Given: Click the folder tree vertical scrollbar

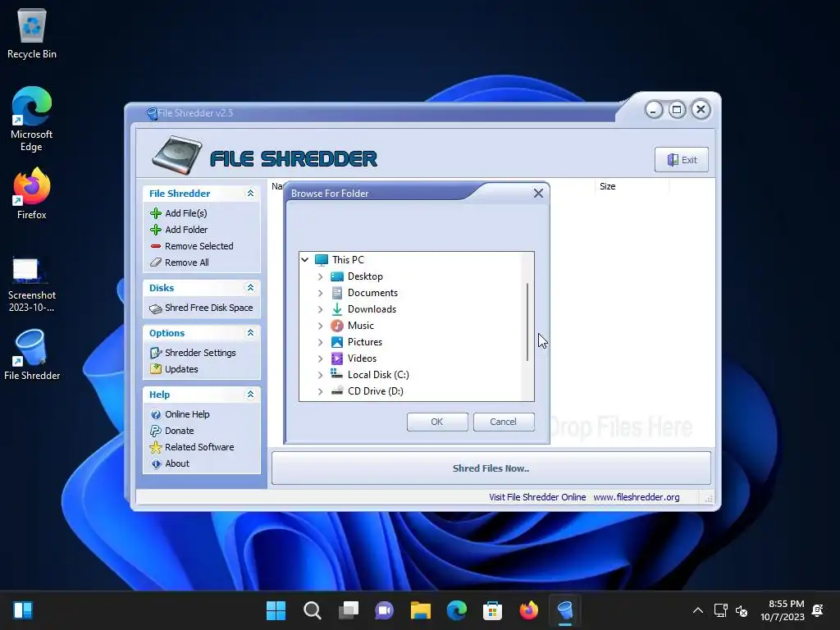Looking at the screenshot, I should [x=527, y=322].
